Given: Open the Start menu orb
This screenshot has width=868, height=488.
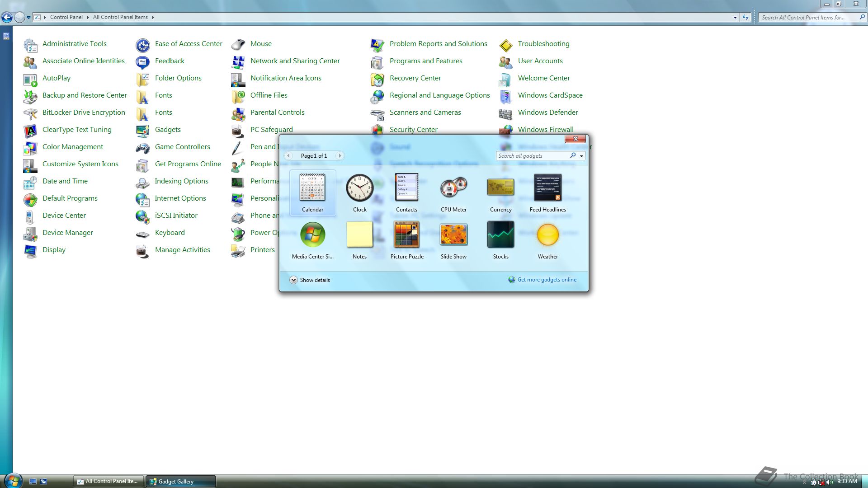Looking at the screenshot, I should click(x=13, y=481).
